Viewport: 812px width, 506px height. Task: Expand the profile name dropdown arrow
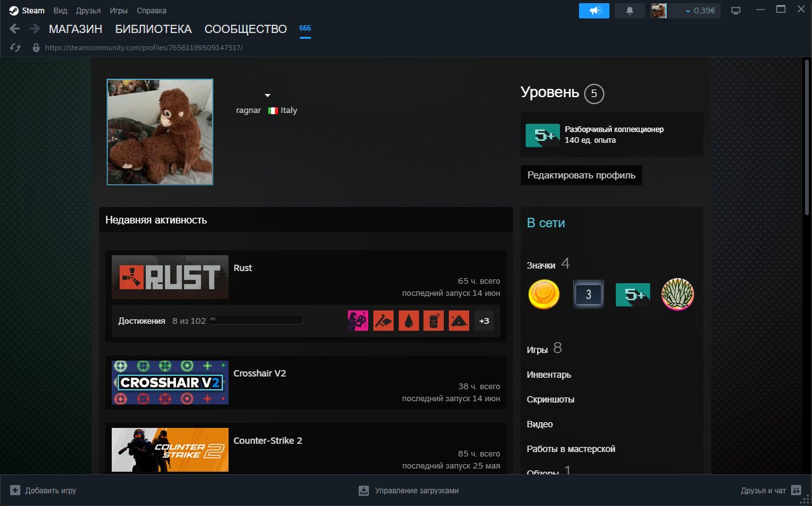coord(267,95)
